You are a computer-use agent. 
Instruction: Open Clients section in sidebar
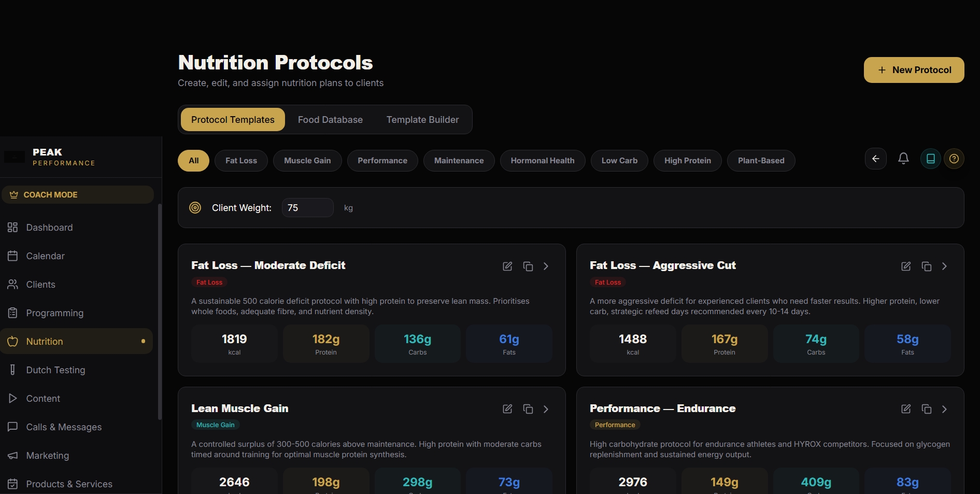77,285
